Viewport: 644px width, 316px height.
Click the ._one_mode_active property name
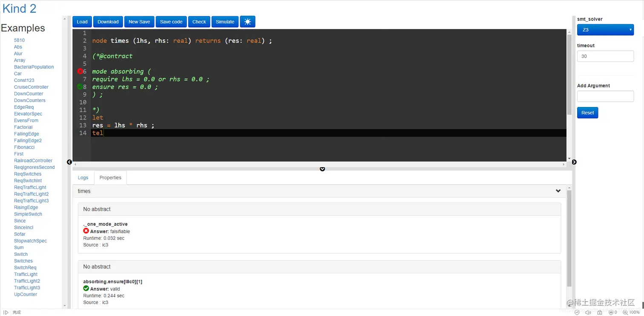pos(106,224)
